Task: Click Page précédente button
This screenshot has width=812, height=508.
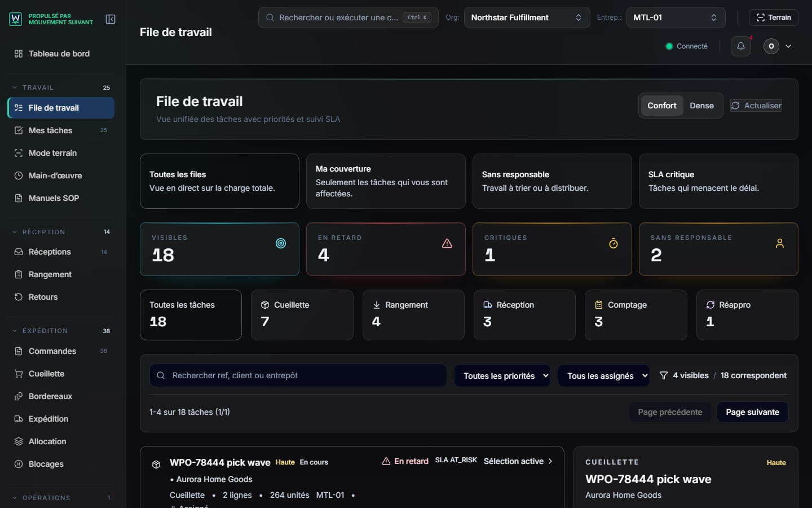Action: click(x=670, y=412)
